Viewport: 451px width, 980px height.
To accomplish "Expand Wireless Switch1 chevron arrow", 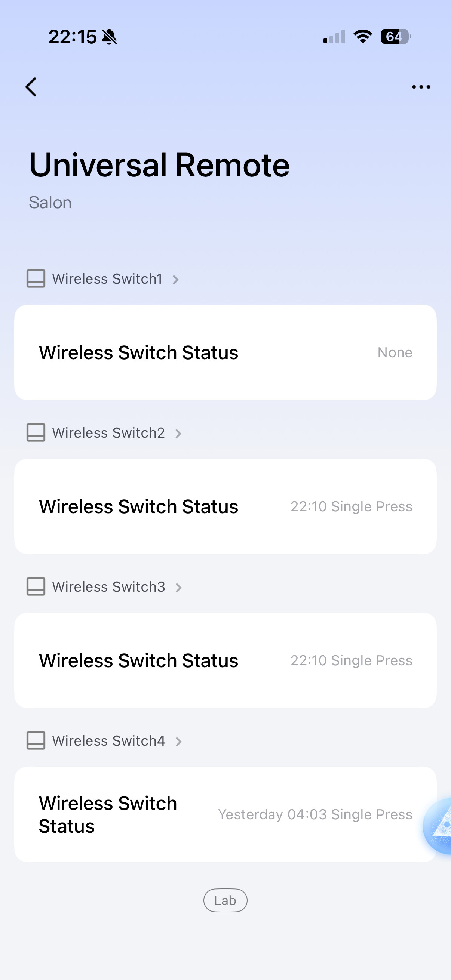I will click(x=176, y=280).
